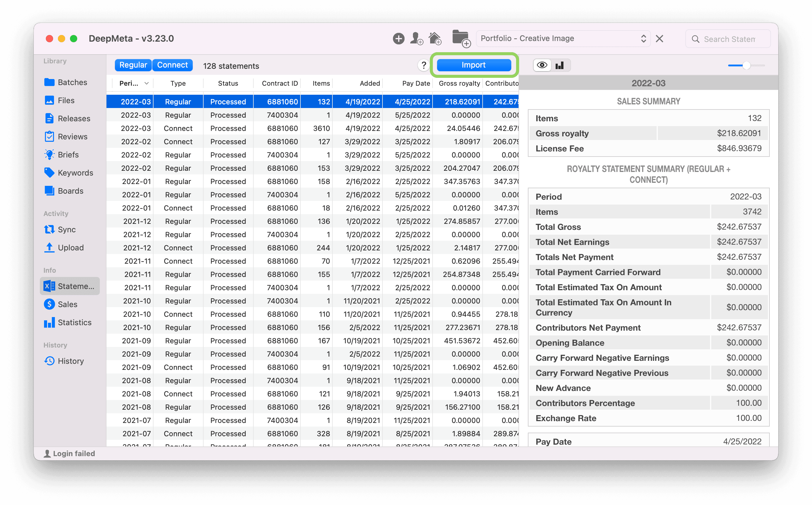Sort by the Gross royalty column header
This screenshot has width=812, height=505.
pos(458,83)
